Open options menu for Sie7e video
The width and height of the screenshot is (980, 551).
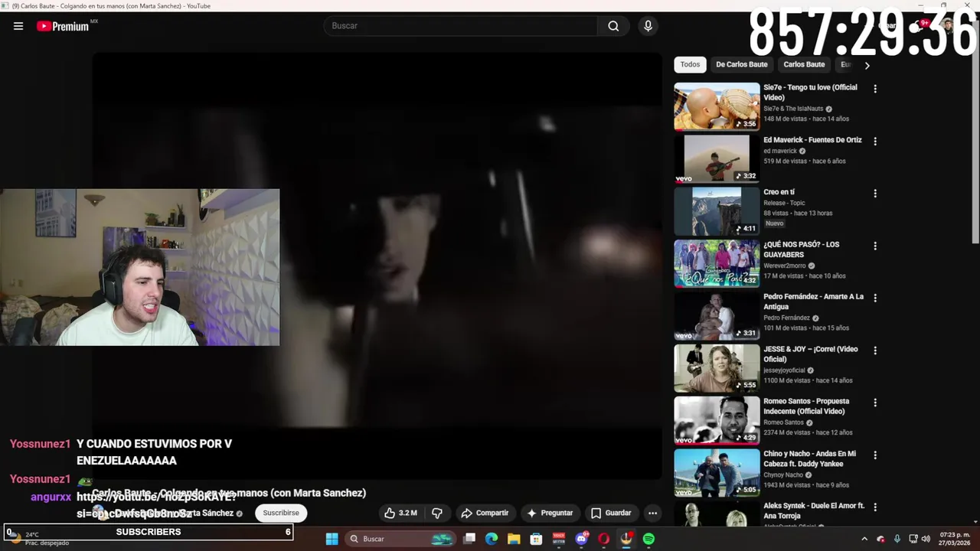[x=875, y=89]
